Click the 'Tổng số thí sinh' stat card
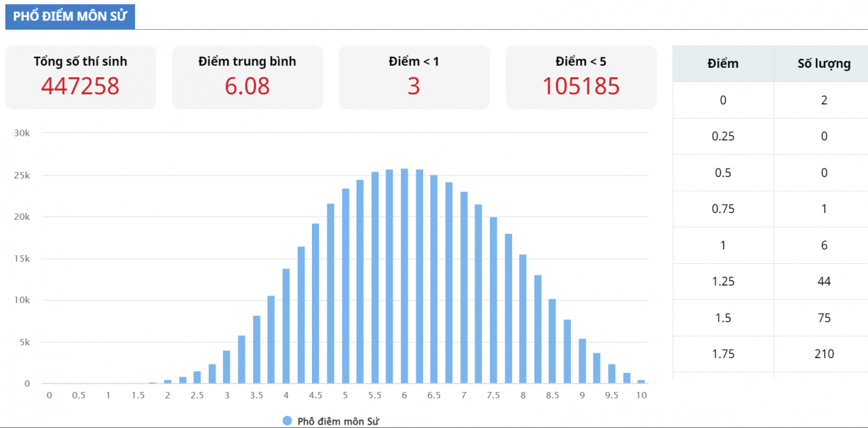 [x=81, y=77]
